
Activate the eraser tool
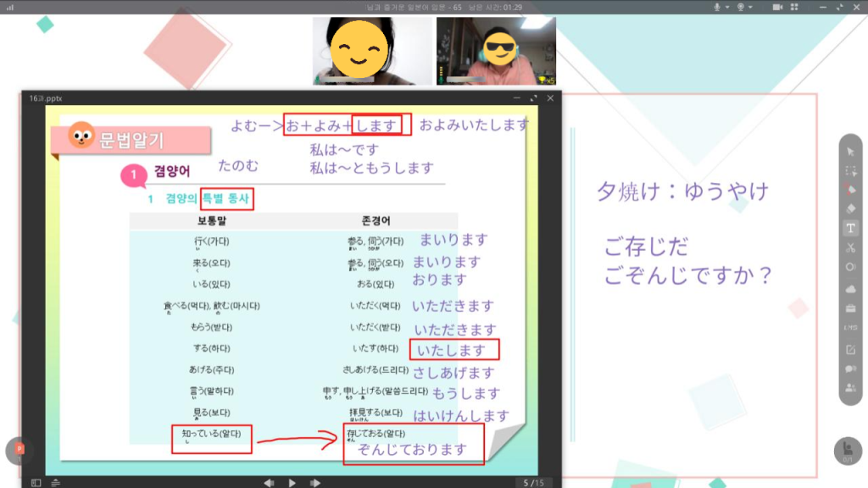850,208
